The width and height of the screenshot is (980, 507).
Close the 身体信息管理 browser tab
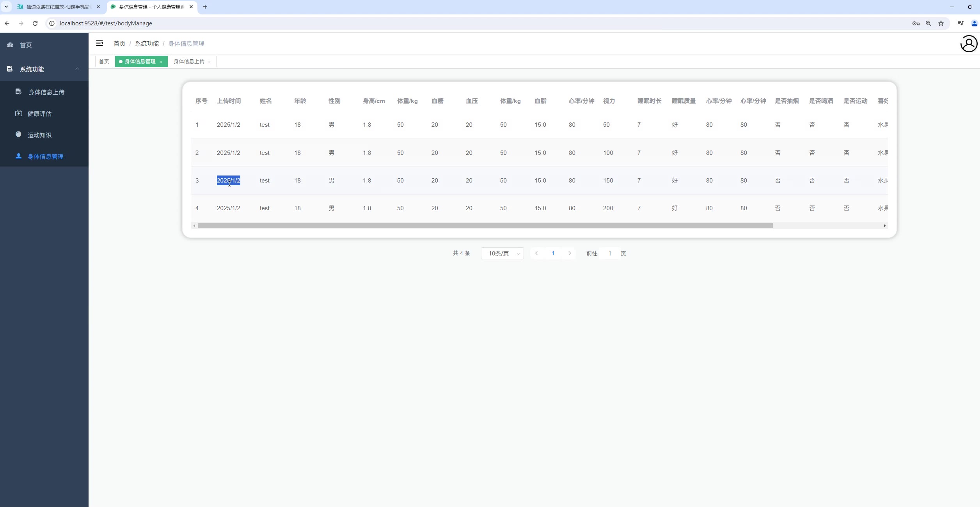pyautogui.click(x=191, y=7)
